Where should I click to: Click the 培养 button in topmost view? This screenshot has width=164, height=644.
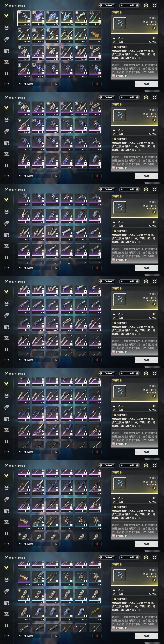(147, 84)
